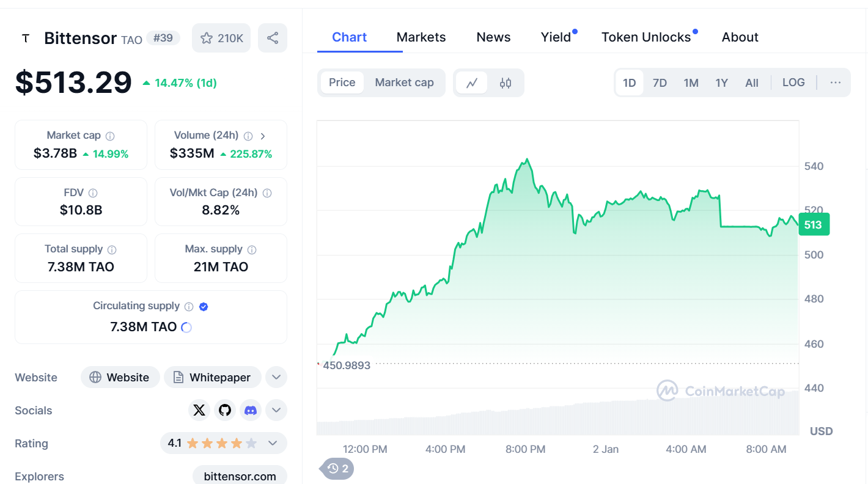Click the $335M volume value
Screen dimensions: 868x484
tap(192, 153)
